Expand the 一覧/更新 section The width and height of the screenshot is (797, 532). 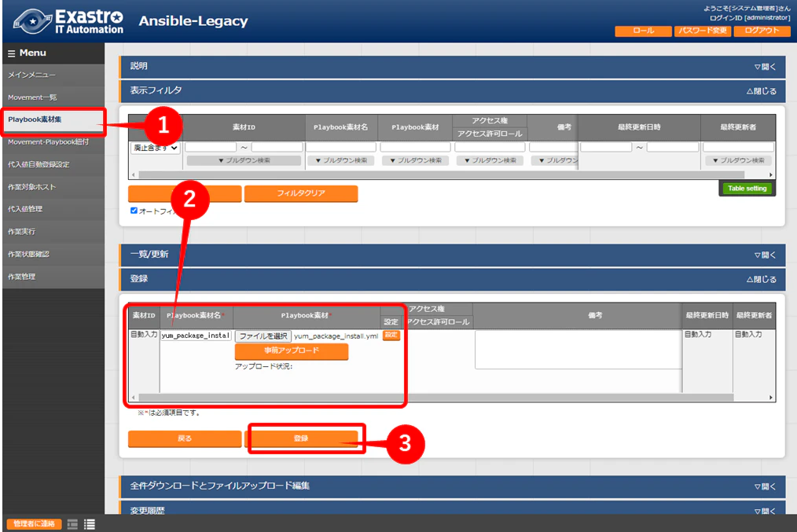pyautogui.click(x=765, y=255)
